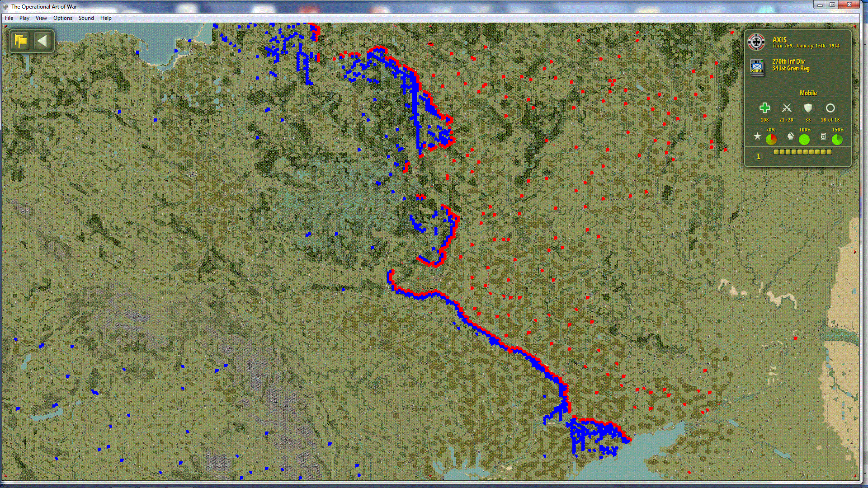
Task: Click the Axis iron cross emblem
Action: [x=756, y=42]
